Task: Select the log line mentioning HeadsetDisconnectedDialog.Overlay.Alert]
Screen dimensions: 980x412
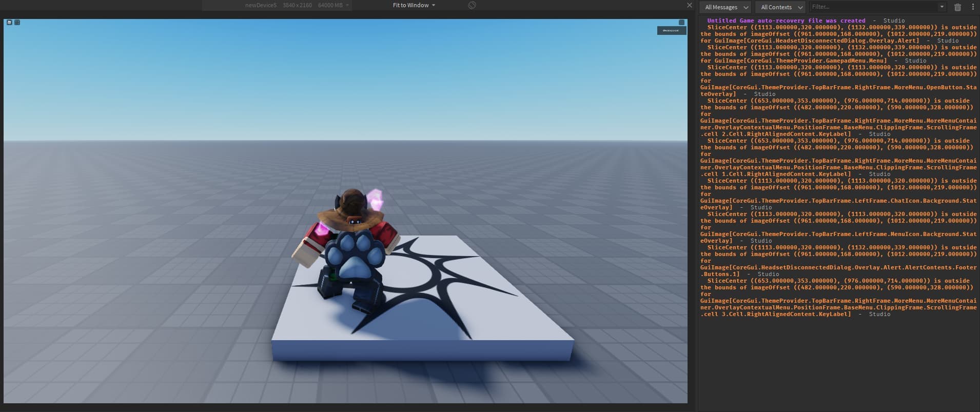Action: [838, 34]
